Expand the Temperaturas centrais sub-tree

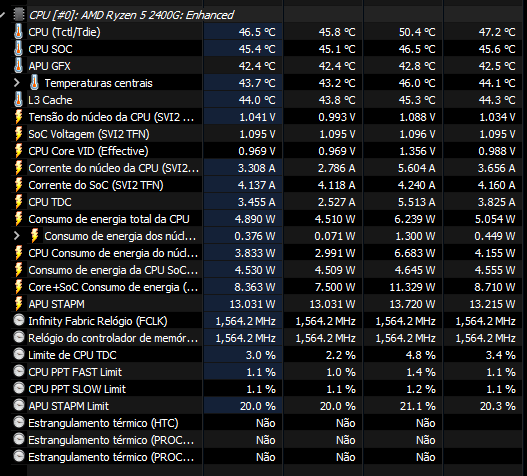pyautogui.click(x=17, y=83)
